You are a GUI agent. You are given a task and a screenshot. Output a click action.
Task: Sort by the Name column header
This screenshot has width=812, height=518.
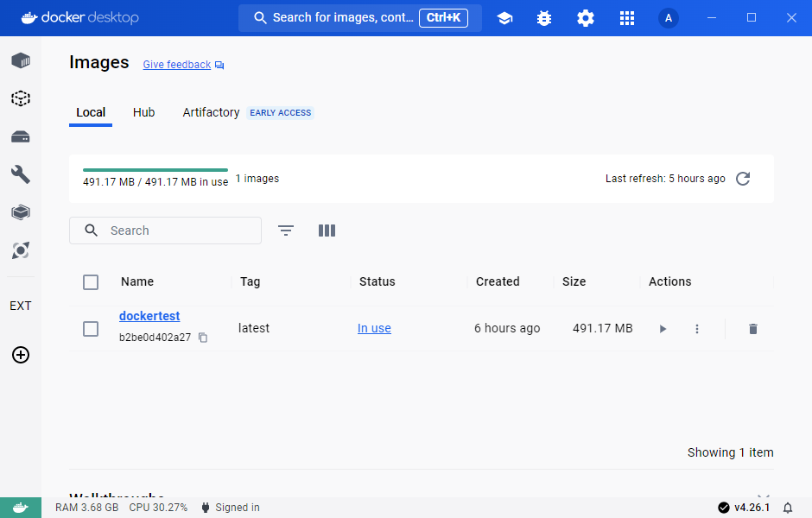click(137, 281)
